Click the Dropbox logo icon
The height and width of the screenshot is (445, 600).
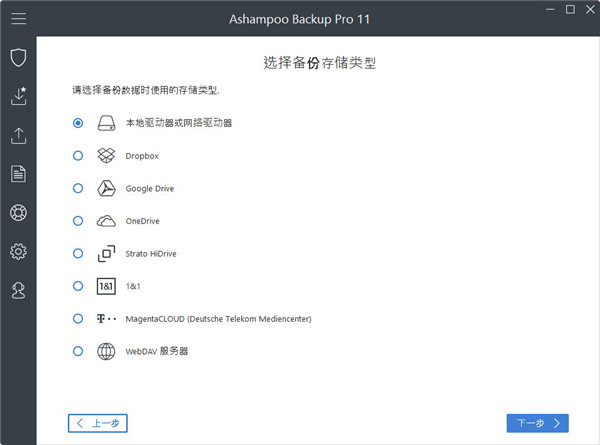tap(107, 156)
